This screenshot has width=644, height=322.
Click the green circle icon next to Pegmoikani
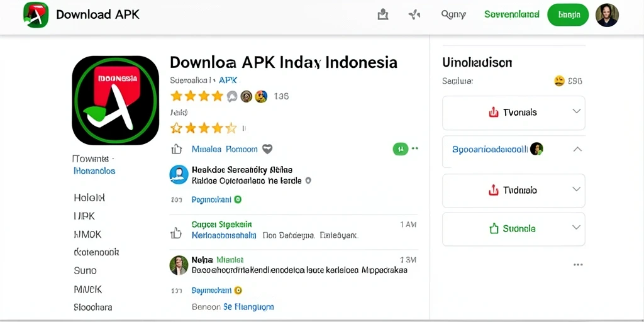coord(237,199)
